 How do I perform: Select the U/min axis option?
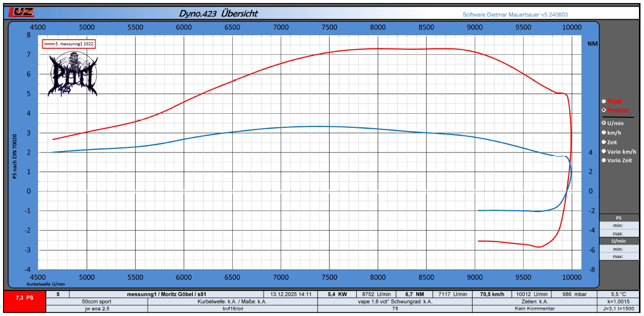pos(604,123)
